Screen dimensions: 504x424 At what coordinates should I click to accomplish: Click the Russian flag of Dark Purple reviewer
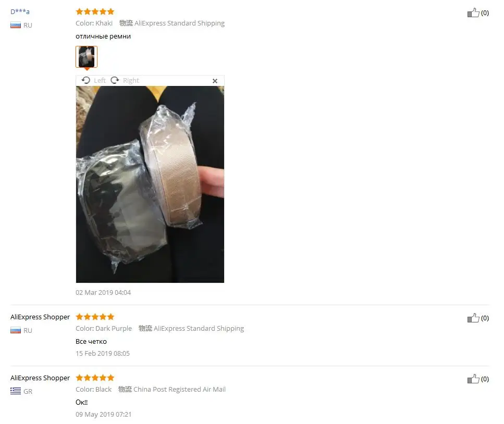tap(16, 330)
